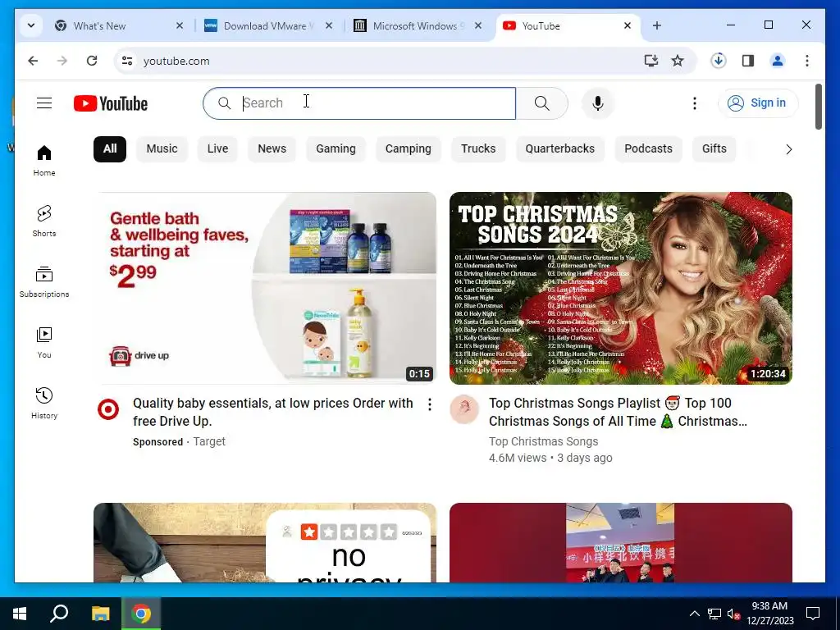Screen dimensions: 840x630
Task: Click the install app icon in address bar
Action: coord(651,61)
